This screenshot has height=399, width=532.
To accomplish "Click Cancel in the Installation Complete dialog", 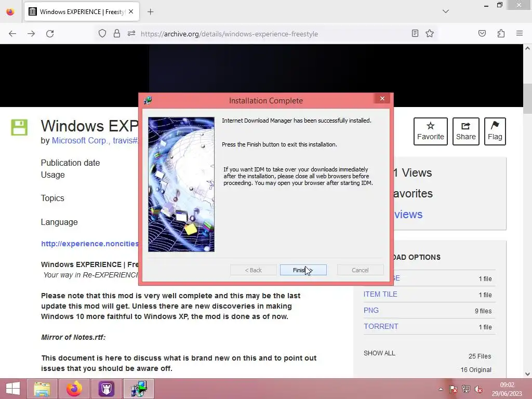I will [x=360, y=270].
